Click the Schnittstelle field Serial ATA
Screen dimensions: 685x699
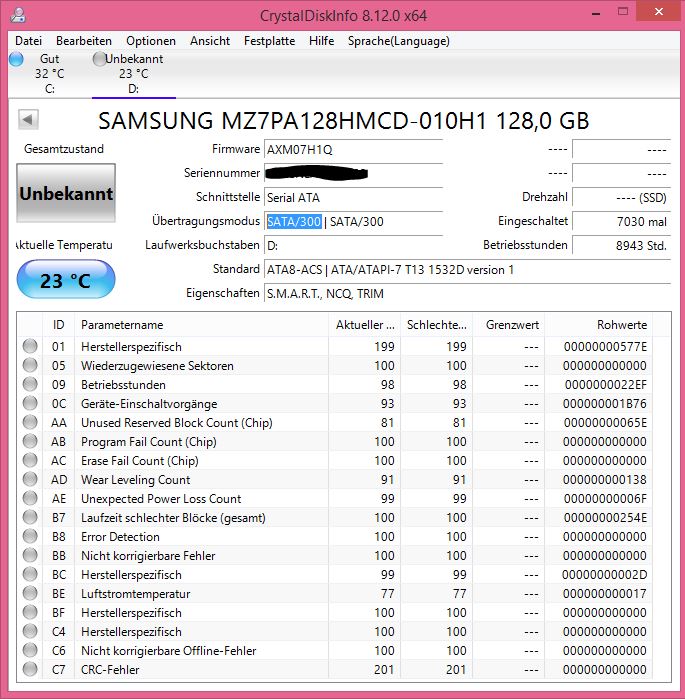[x=353, y=197]
